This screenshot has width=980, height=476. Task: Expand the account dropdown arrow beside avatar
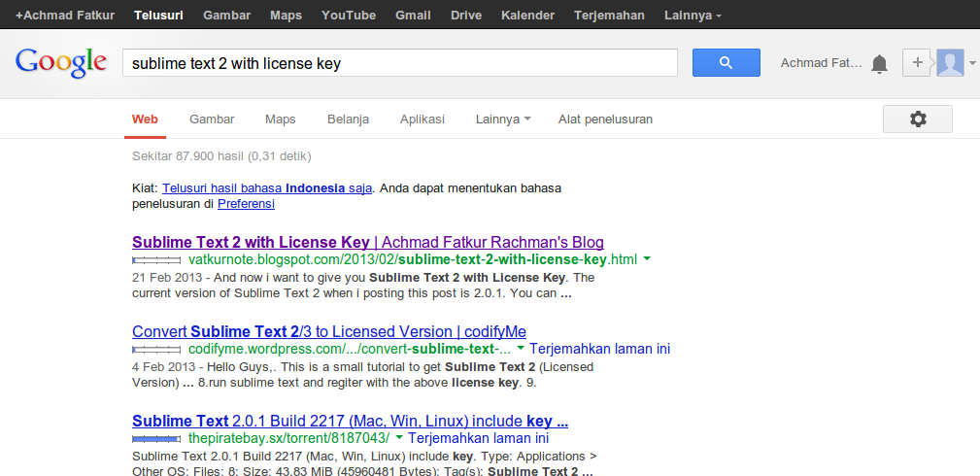coord(972,63)
